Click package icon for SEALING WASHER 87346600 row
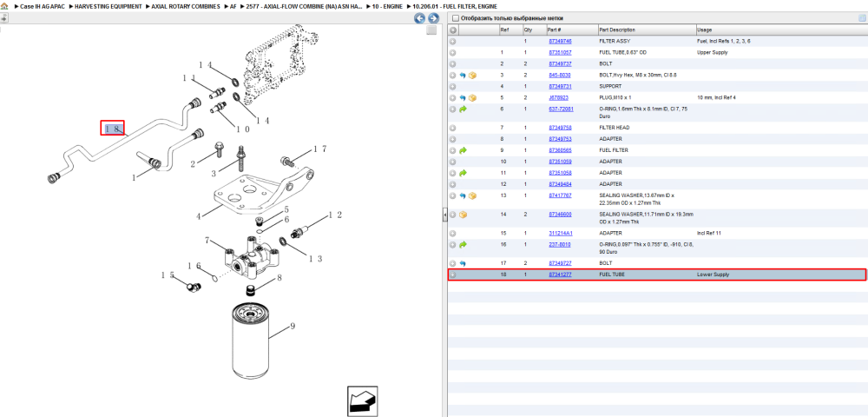Screen dimensions: 868x417 tap(464, 215)
